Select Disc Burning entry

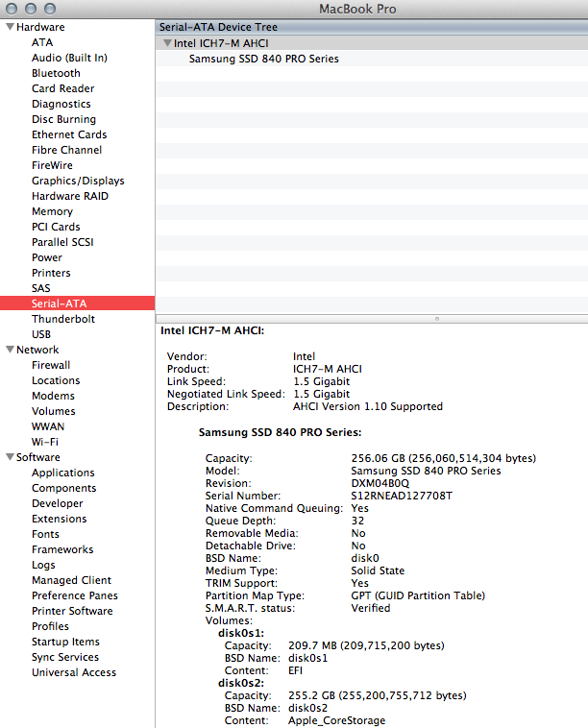click(x=63, y=119)
